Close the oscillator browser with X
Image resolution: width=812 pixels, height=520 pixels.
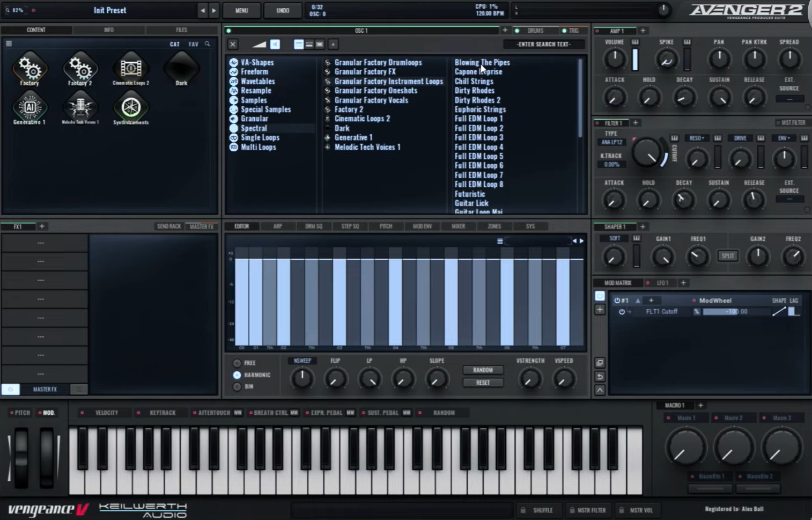[x=233, y=45]
